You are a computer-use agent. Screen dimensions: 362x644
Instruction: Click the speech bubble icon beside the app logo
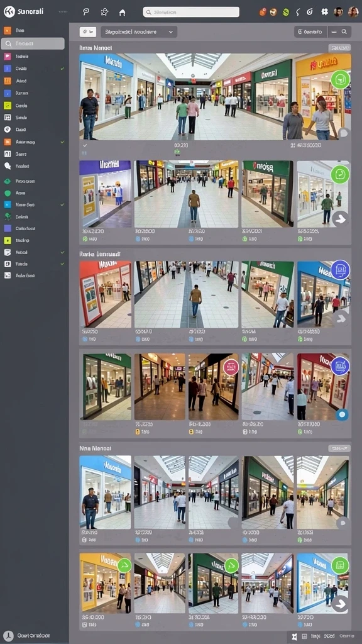point(86,12)
